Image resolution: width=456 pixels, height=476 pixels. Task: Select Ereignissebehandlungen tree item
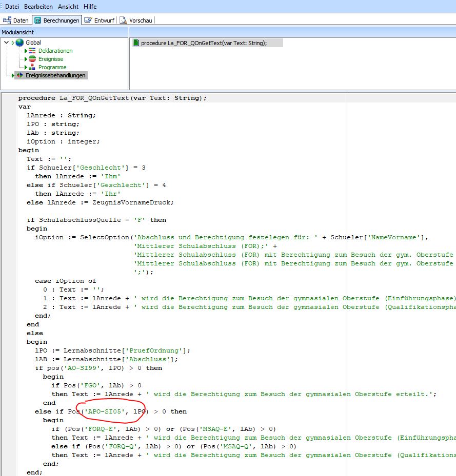click(55, 75)
